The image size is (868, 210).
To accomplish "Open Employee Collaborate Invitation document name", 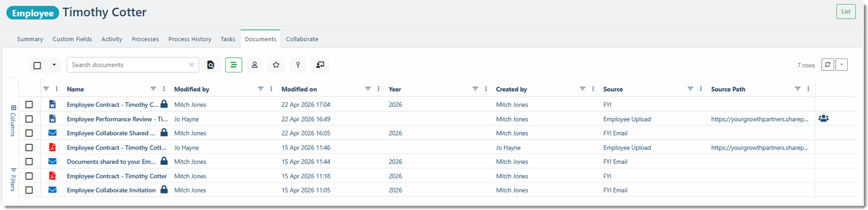I will [x=111, y=190].
